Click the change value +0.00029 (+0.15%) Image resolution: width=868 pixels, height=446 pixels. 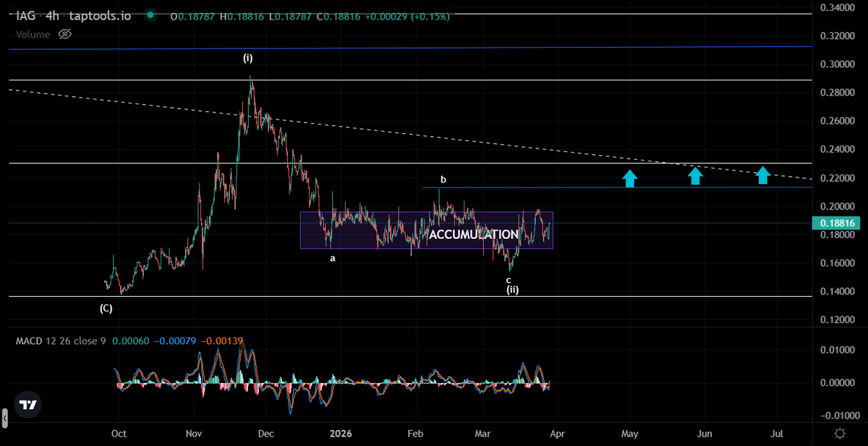(x=408, y=15)
